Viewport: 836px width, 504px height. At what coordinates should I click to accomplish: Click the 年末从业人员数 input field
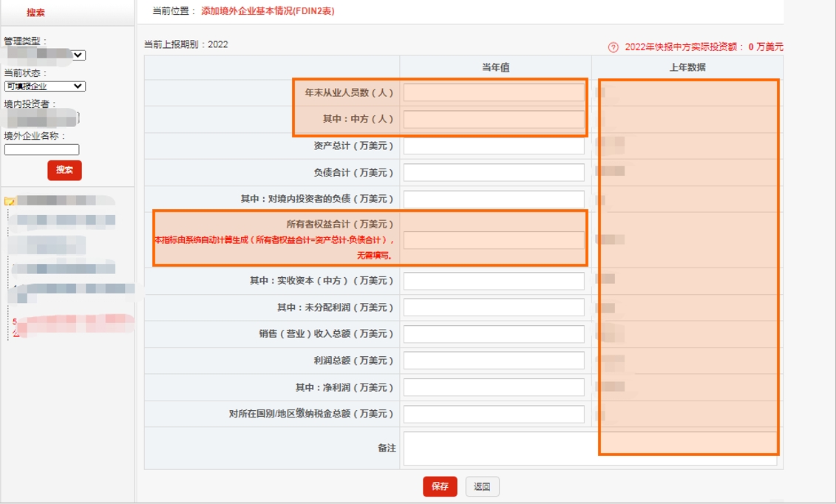point(492,93)
